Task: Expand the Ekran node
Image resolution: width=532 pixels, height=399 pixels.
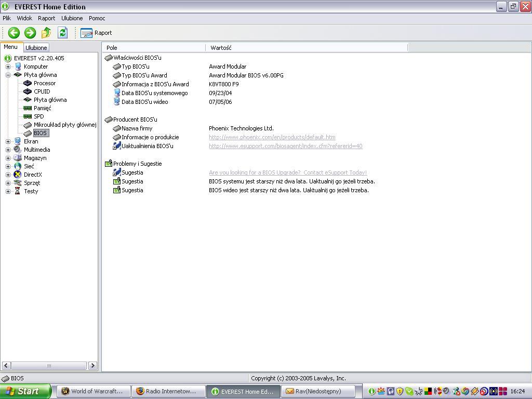Action: pyautogui.click(x=8, y=141)
